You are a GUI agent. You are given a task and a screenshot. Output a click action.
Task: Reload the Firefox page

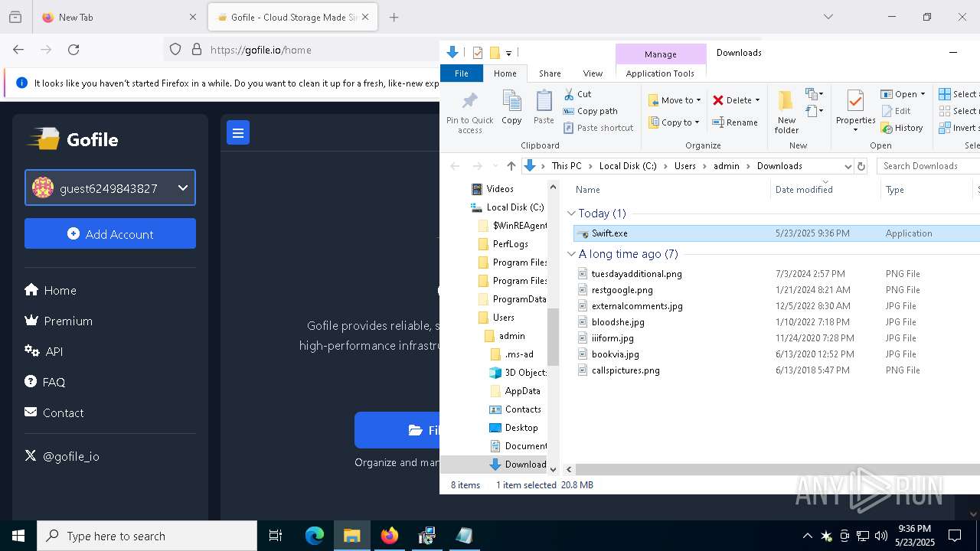coord(73,50)
